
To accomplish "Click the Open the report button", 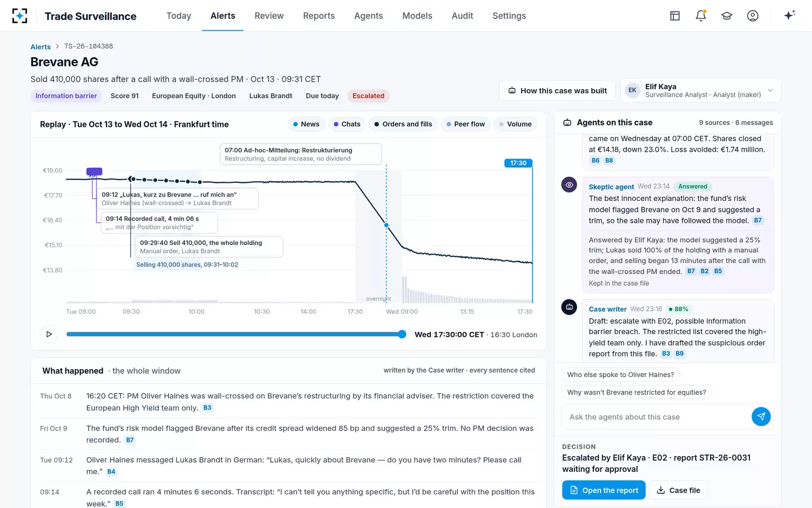I will coord(604,490).
